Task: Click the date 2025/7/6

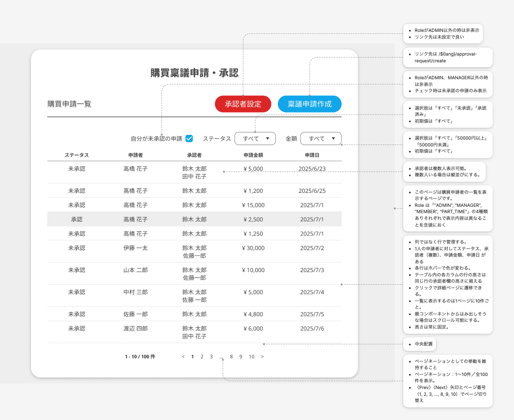Action: click(312, 328)
